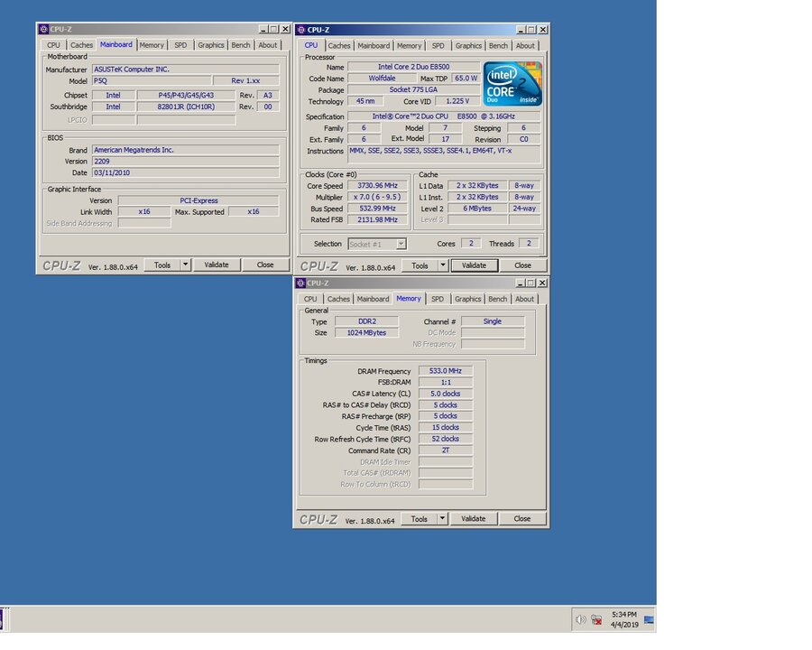Click the Intel Core 2 Duo logo

tap(512, 83)
